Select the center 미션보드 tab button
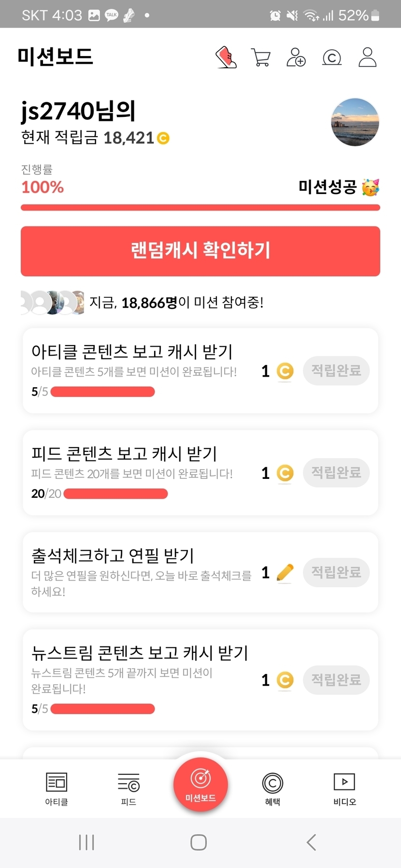Viewport: 401px width, 868px height. (x=200, y=784)
